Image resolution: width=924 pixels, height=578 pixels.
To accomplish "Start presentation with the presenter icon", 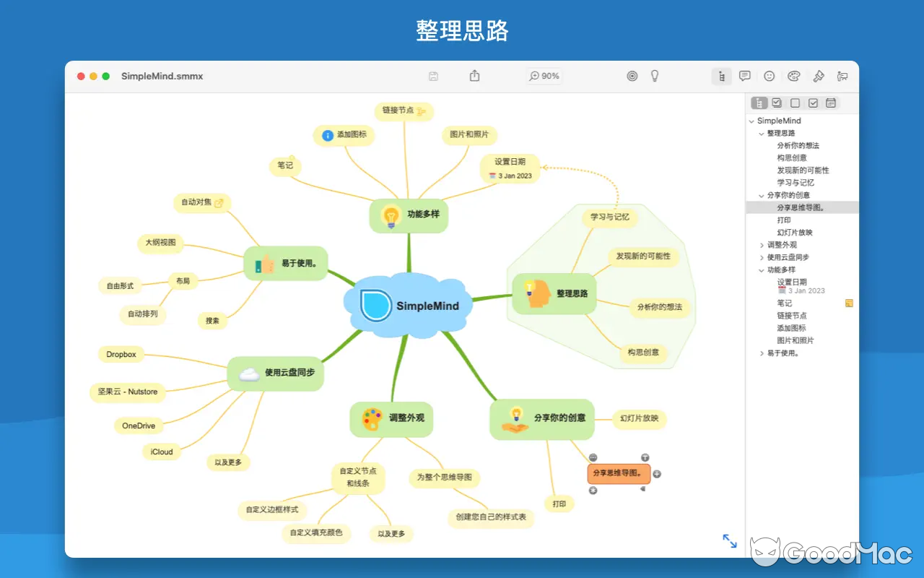I will (842, 76).
